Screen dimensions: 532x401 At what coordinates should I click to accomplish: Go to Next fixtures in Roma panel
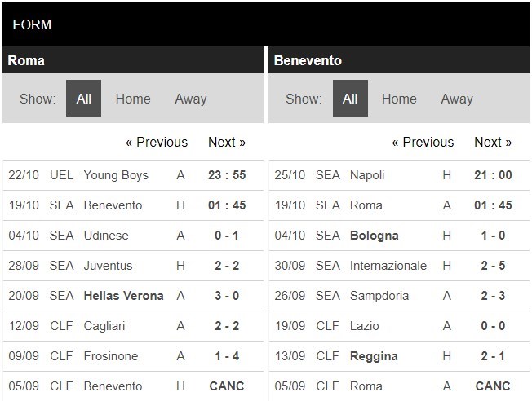point(227,142)
